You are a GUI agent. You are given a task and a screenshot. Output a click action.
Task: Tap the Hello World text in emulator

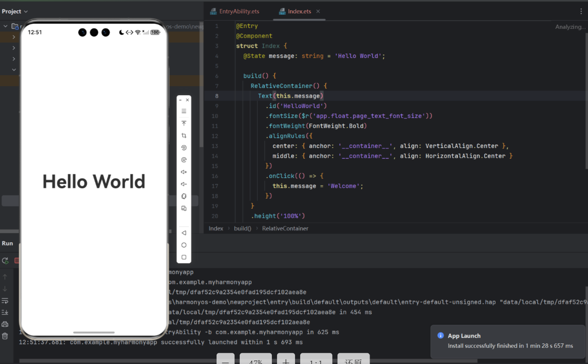click(94, 182)
